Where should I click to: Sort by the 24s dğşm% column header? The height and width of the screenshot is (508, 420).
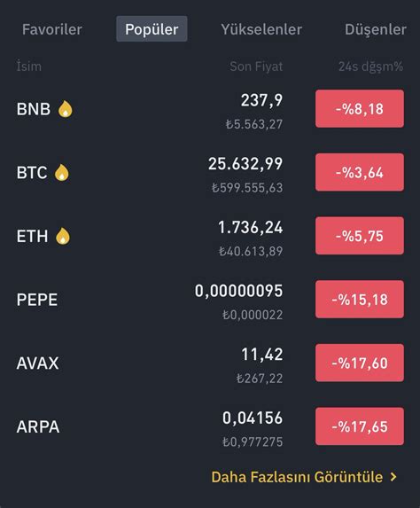370,66
